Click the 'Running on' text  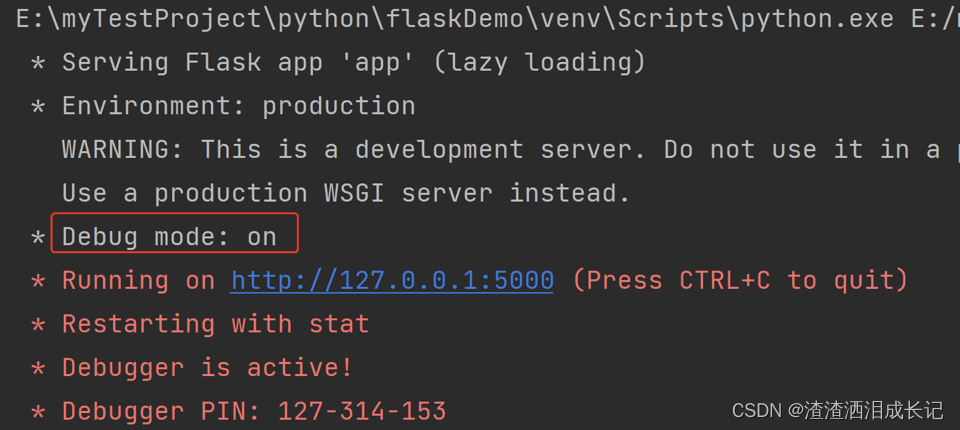[x=138, y=281]
